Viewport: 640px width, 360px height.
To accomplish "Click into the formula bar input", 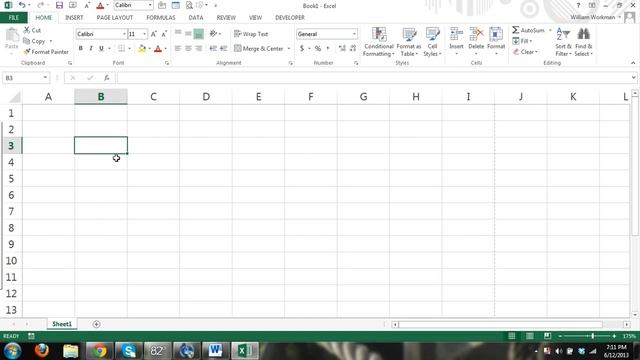I will point(373,78).
